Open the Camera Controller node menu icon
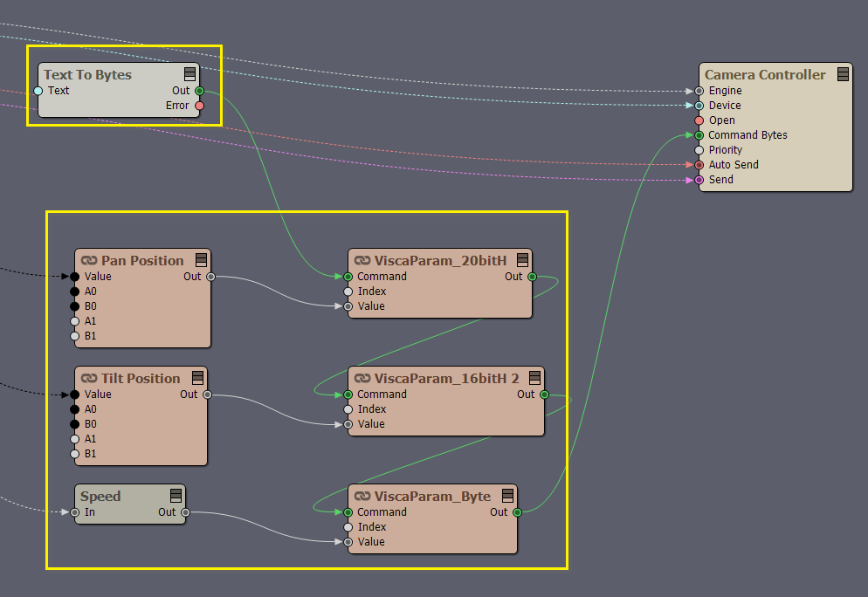Viewport: 868px width, 597px height. [x=843, y=74]
